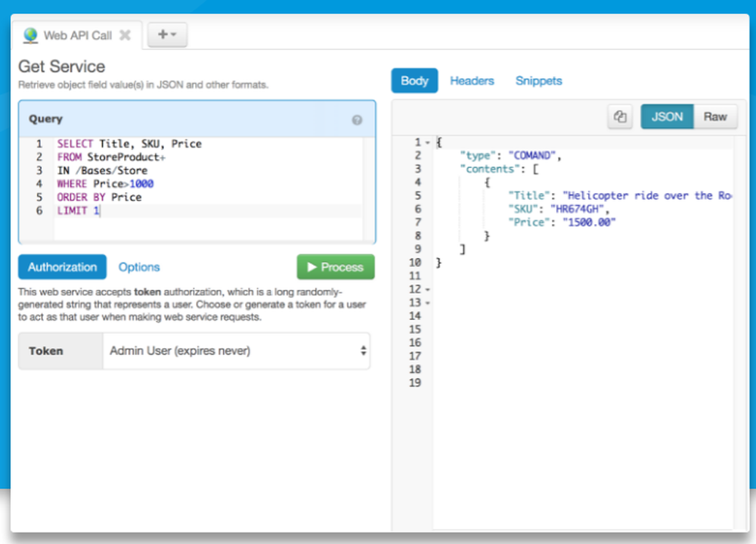Click the SELECT Title, SKU, Price line
Image resolution: width=756 pixels, height=544 pixels.
[129, 144]
